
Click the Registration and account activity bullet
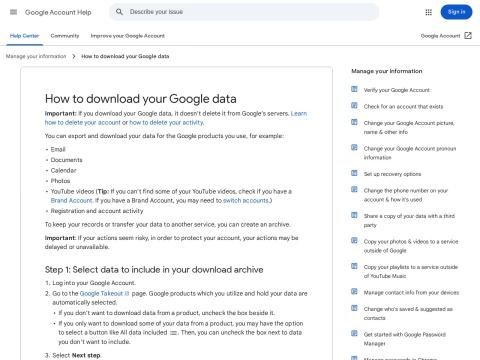pyautogui.click(x=97, y=211)
